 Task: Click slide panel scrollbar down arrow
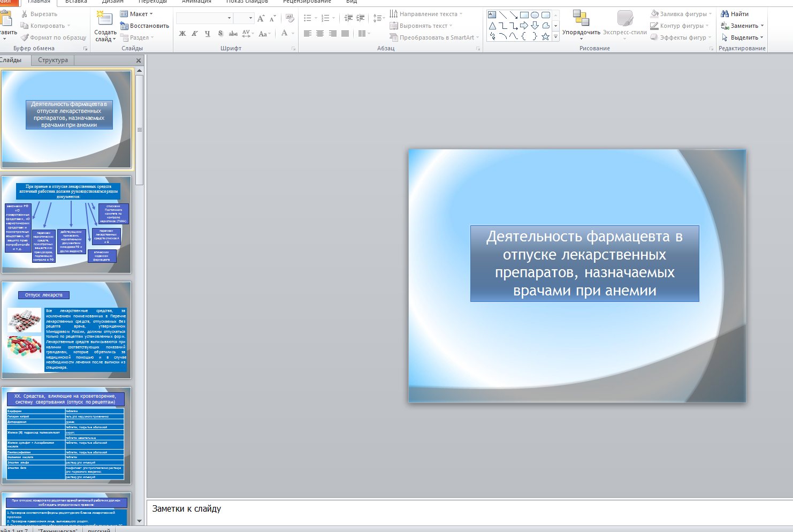tap(139, 521)
